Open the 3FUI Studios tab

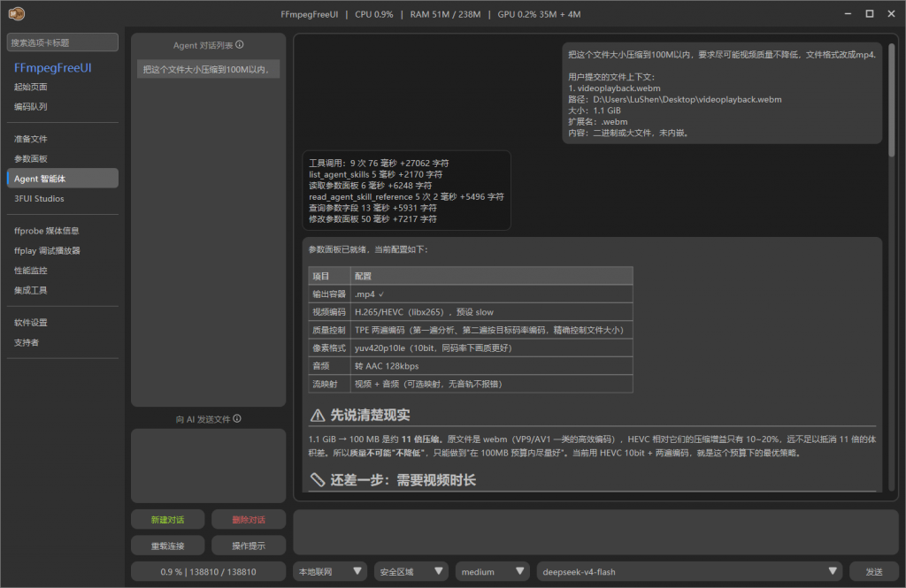[39, 198]
